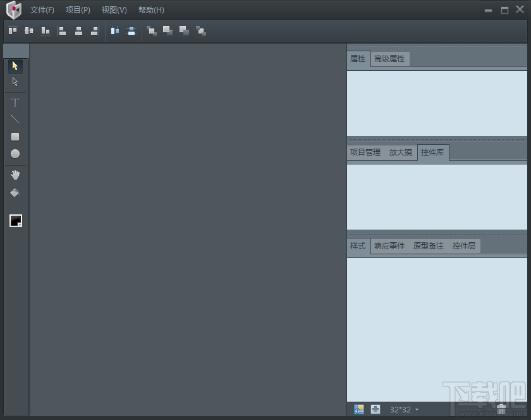Choose the Text tool in the left toolbar
The height and width of the screenshot is (420, 531).
point(15,102)
